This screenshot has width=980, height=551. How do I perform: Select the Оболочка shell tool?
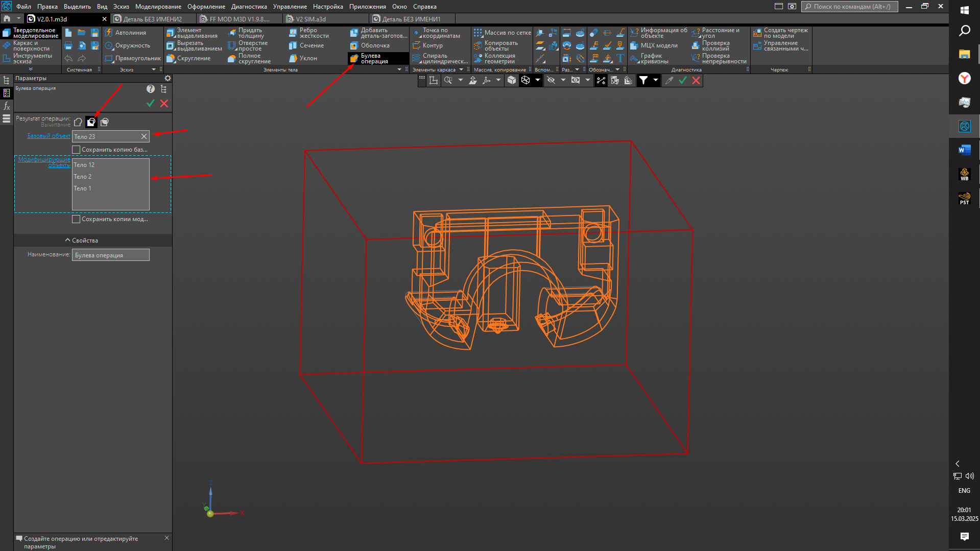(x=370, y=45)
